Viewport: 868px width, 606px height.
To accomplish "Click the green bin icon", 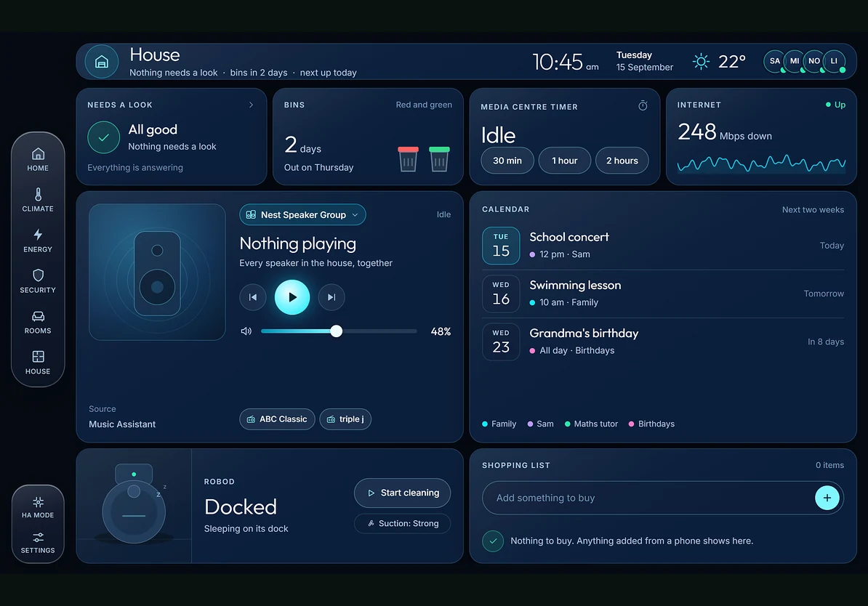I will (x=439, y=159).
